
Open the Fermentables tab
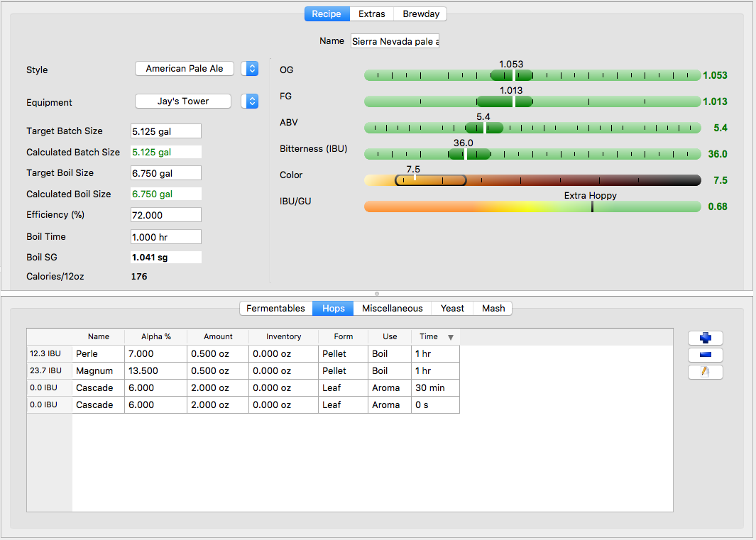[275, 308]
